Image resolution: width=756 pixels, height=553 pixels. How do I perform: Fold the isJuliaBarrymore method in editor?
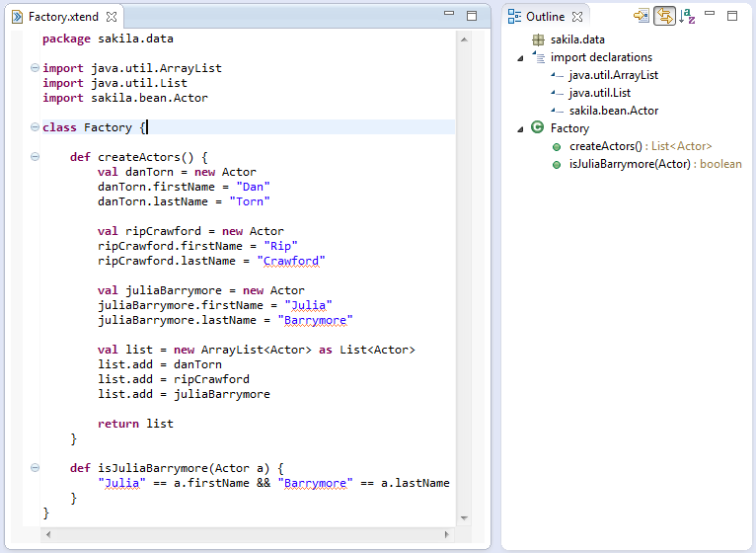coord(36,468)
